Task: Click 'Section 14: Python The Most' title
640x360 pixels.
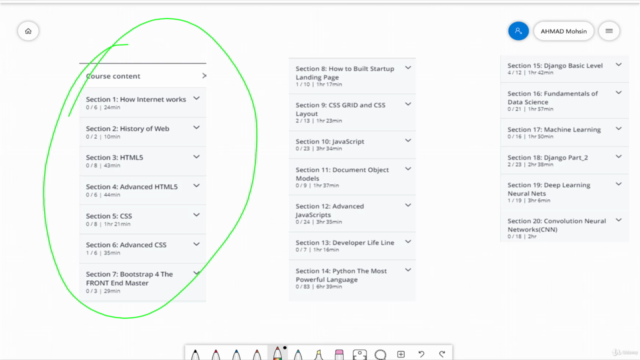Action: click(341, 275)
